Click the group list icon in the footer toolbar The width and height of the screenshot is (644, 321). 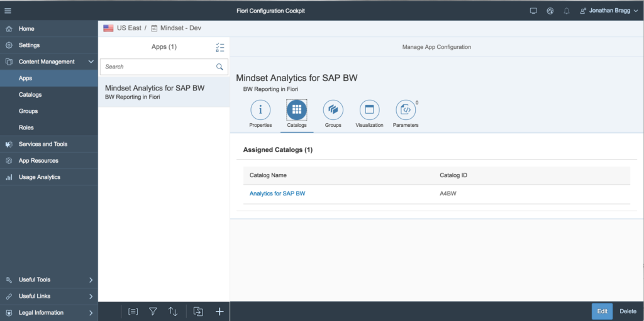point(133,312)
